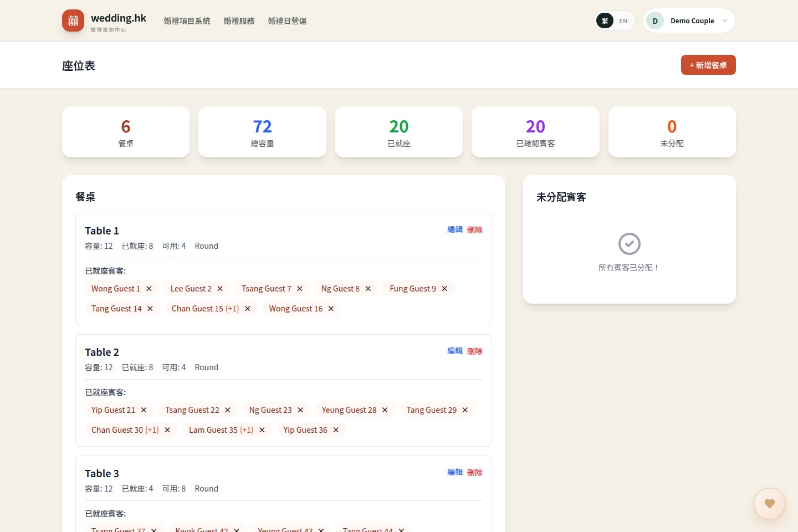Click the Table 3 heading
This screenshot has width=798, height=532.
pos(102,473)
